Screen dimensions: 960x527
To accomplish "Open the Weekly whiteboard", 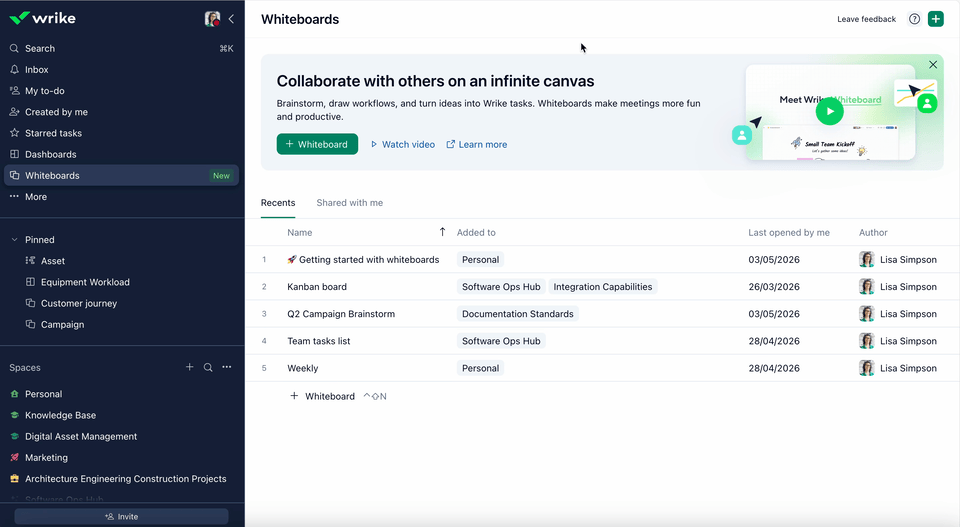I will [302, 368].
